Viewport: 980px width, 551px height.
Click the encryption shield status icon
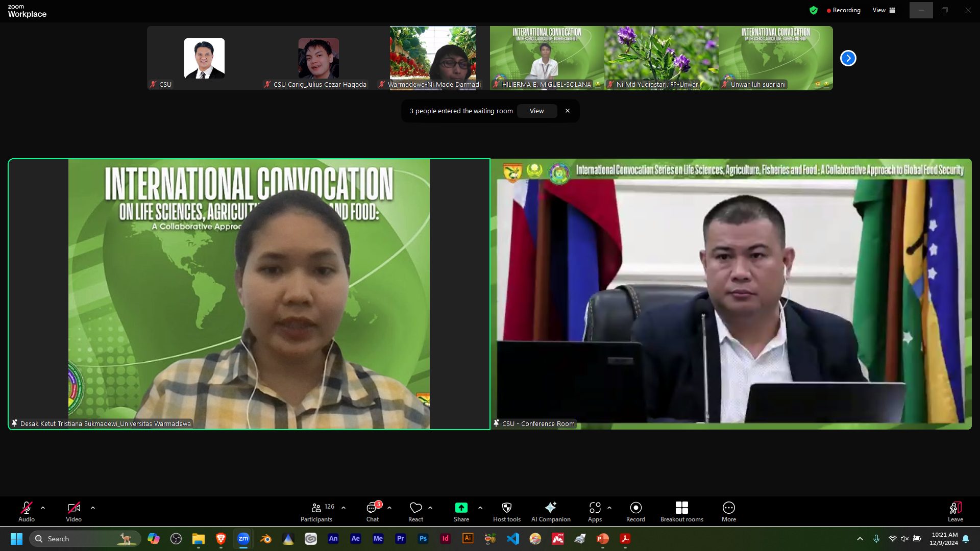click(814, 10)
